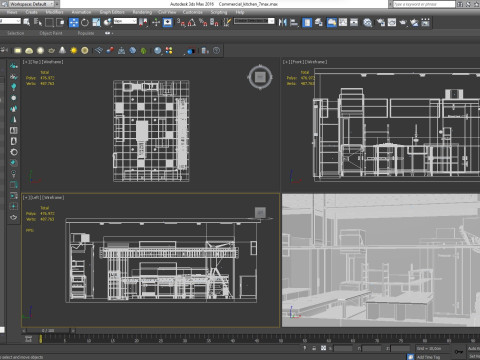Open the Animation menu
480x360 pixels.
tap(81, 12)
